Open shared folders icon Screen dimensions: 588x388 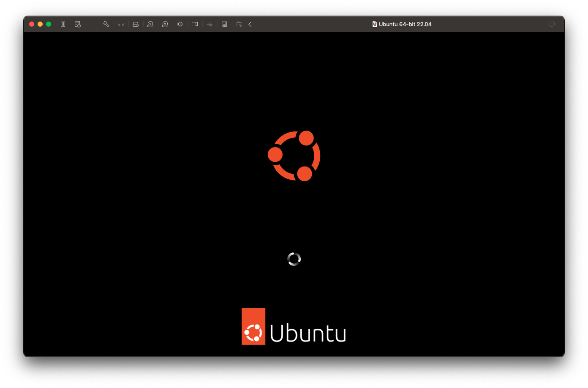(x=240, y=24)
